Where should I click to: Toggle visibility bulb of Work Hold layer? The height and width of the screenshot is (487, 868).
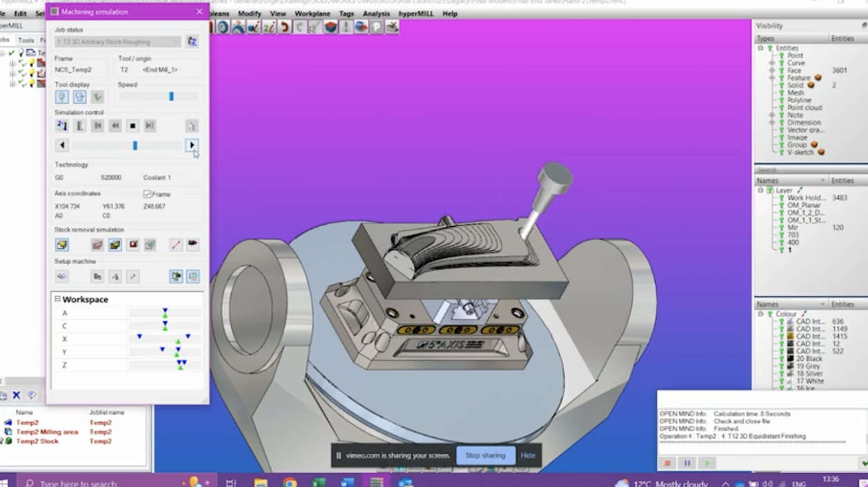[782, 198]
